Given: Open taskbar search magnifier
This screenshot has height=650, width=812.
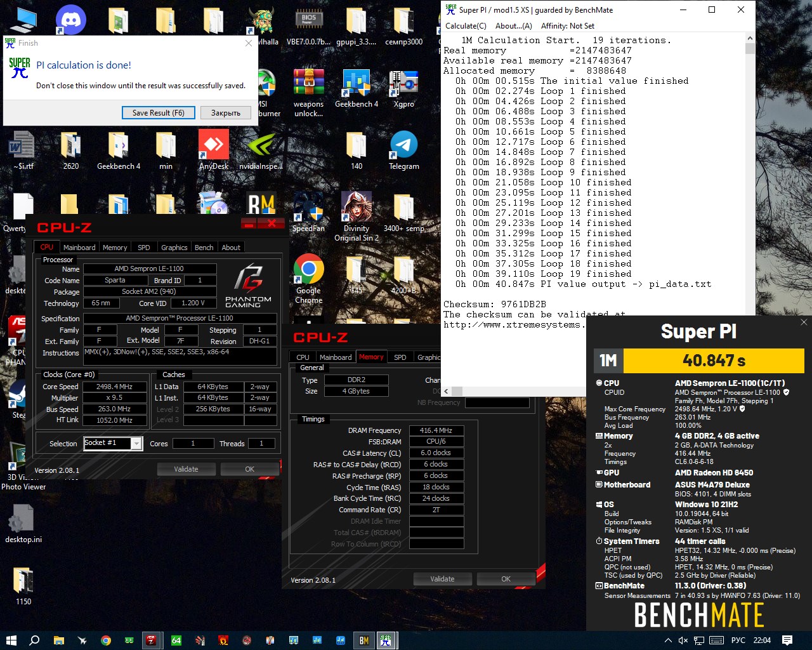Looking at the screenshot, I should click(34, 640).
